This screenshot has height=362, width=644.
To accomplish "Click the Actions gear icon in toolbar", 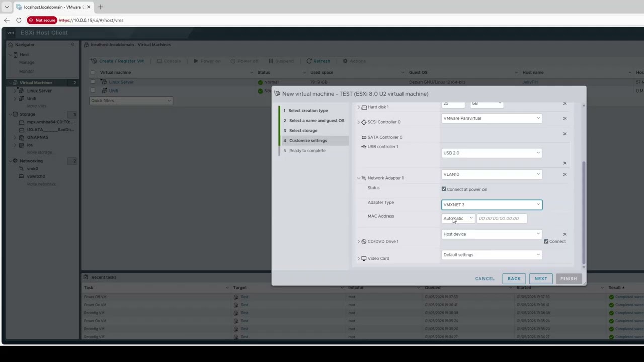I will [x=345, y=61].
